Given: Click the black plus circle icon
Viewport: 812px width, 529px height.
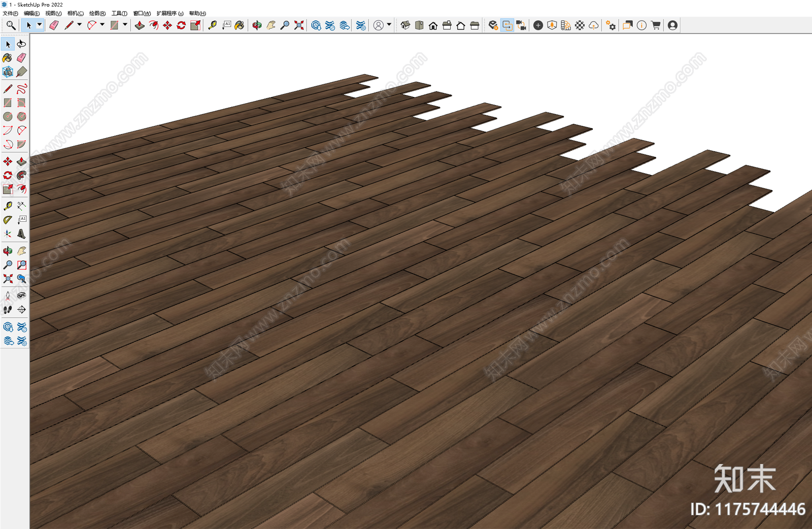Looking at the screenshot, I should click(538, 25).
